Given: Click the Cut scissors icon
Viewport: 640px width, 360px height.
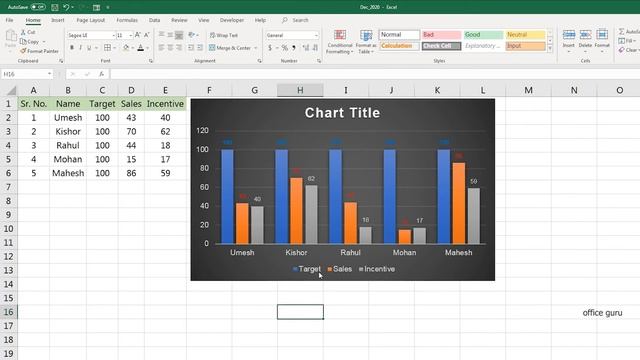Looking at the screenshot, I should pos(23,32).
